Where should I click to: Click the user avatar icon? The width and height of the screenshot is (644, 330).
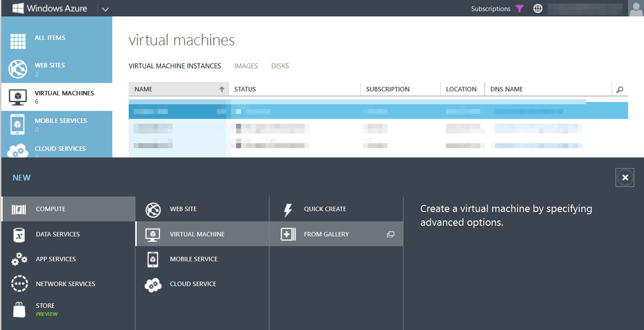pyautogui.click(x=636, y=8)
